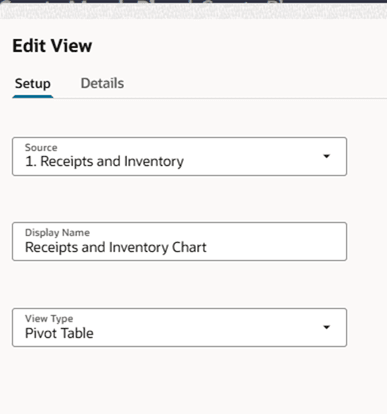Screen dimensions: 389x419
Task: Click the 'Display Name' field label
Action: point(57,232)
